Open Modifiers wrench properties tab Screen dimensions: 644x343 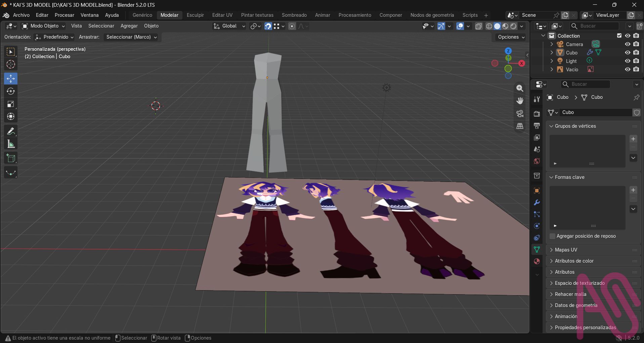click(537, 202)
